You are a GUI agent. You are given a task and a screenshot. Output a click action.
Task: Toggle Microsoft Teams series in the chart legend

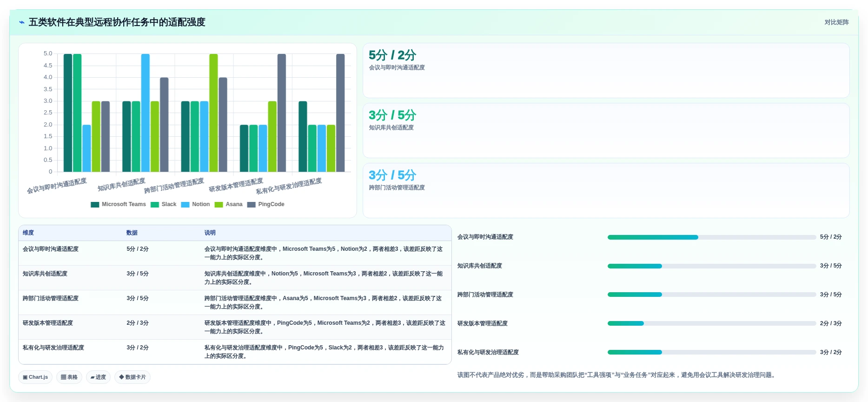119,204
